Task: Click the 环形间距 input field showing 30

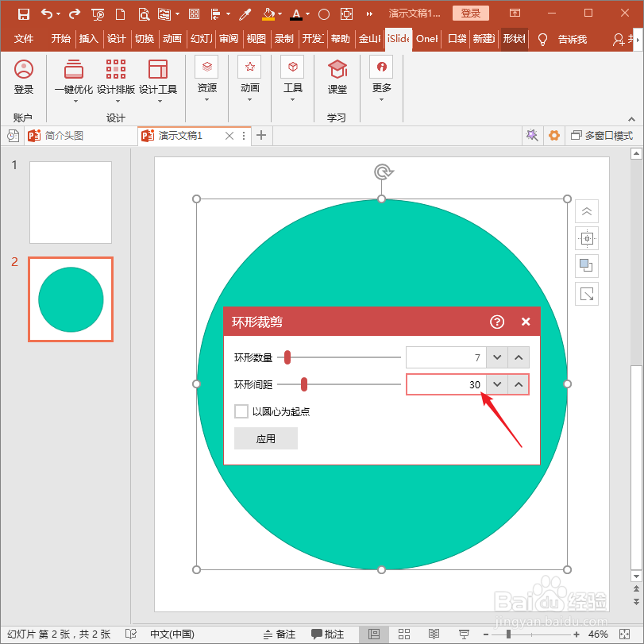Action: click(x=446, y=384)
